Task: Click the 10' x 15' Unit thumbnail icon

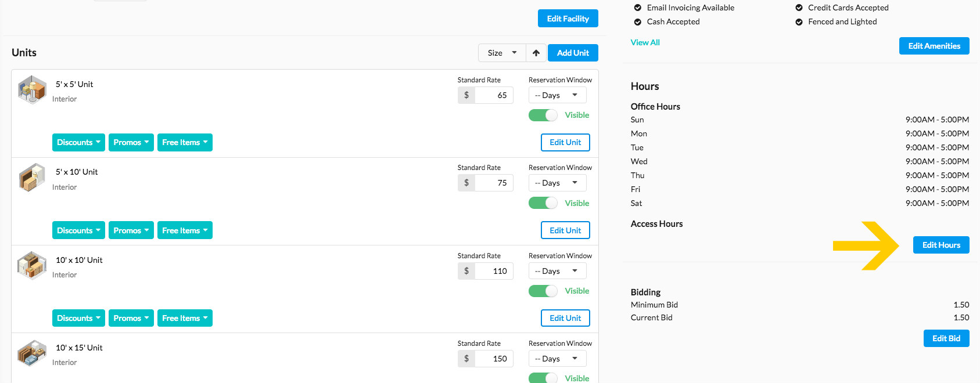Action: 32,353
